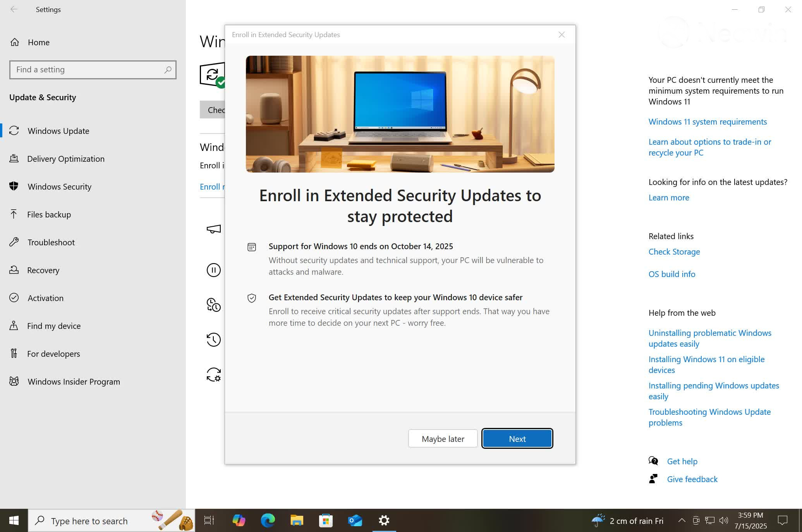Open Check Storage link
The image size is (802, 532).
pos(674,251)
